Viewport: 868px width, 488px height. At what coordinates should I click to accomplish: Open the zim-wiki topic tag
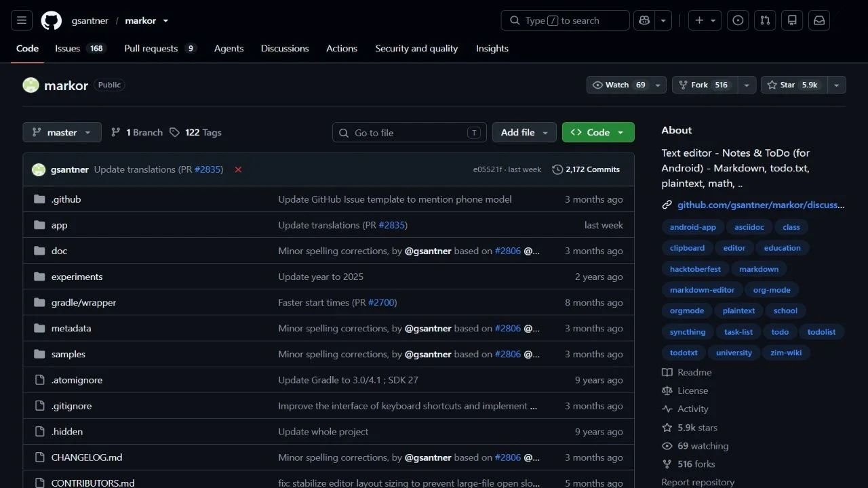pos(786,352)
